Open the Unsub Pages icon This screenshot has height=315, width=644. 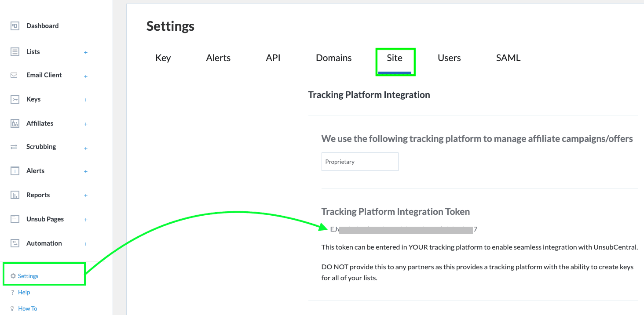coord(15,219)
